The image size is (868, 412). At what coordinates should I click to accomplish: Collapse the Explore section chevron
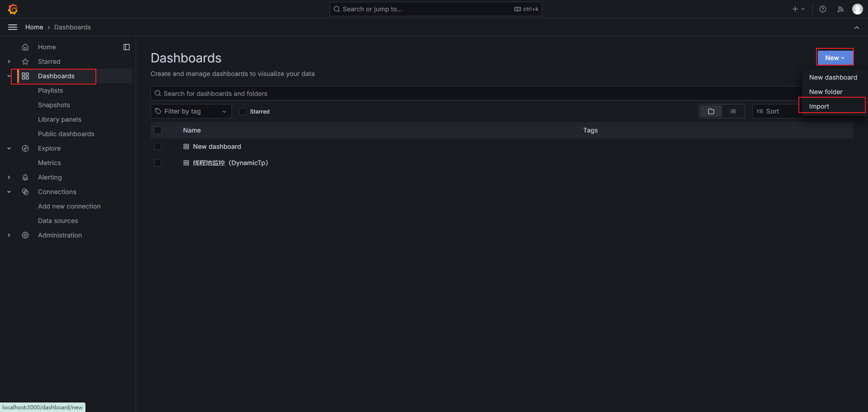click(x=9, y=148)
